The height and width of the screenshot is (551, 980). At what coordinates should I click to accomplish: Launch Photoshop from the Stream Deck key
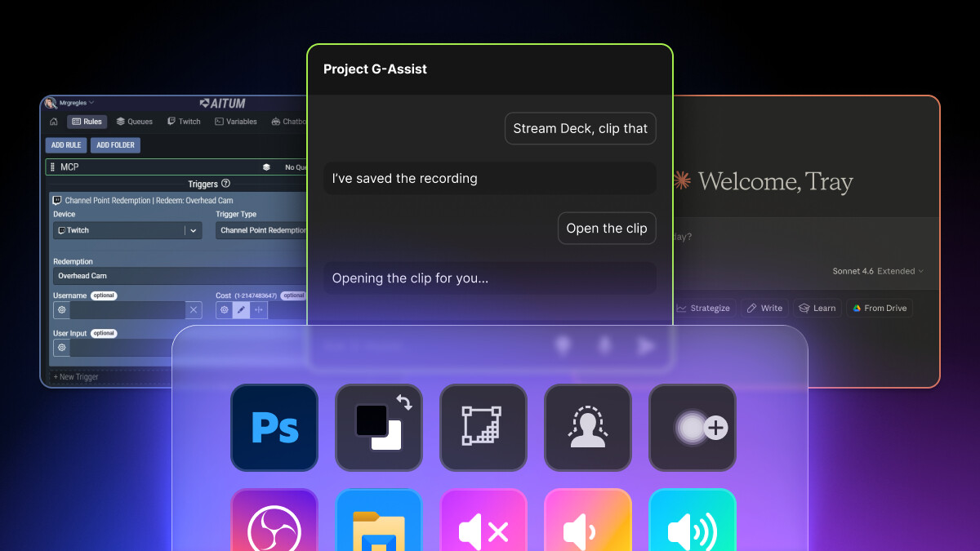(274, 428)
